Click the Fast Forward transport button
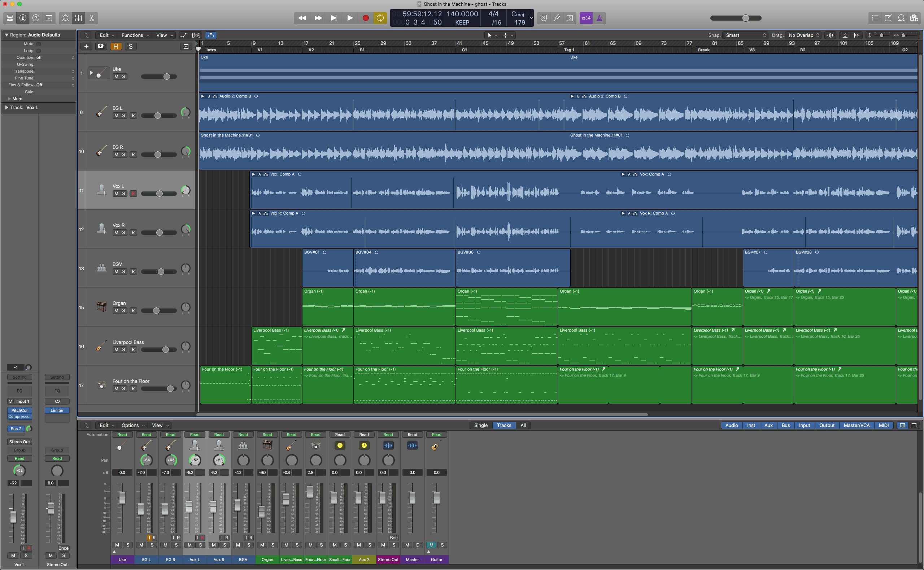Screen dimensions: 924x570 [318, 18]
